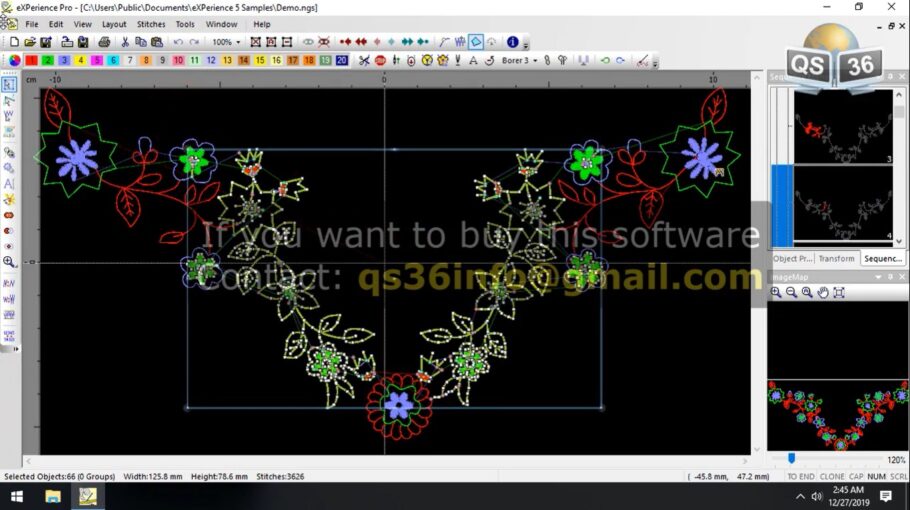Click the Print icon in toolbar

[104, 42]
